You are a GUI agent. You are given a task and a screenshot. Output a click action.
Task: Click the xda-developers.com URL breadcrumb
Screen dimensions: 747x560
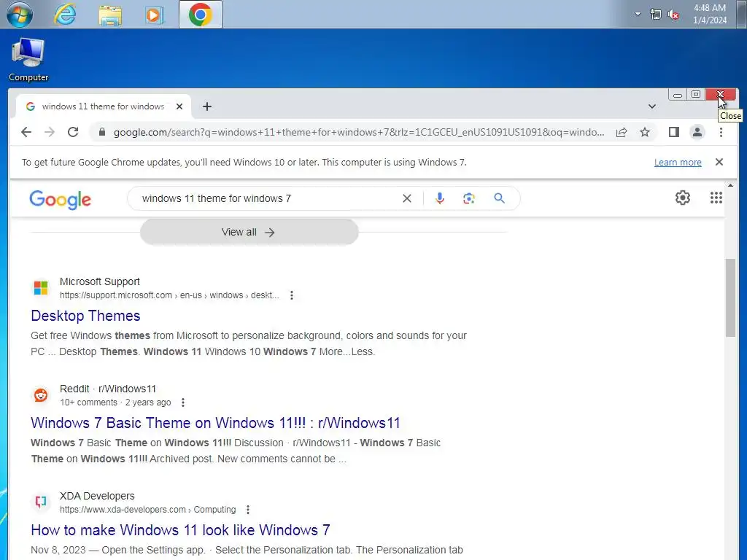pos(147,510)
